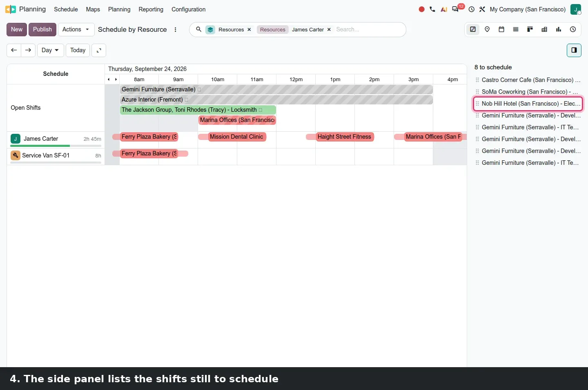588x390 pixels.
Task: Open the Gemini Furniture (Serravalle) open shift
Action: (x=276, y=89)
